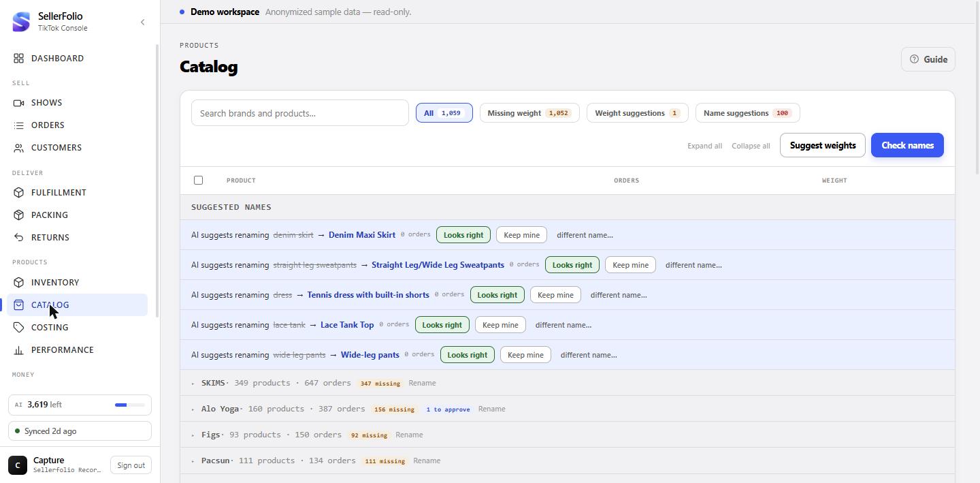Keep mine for wide leg pants

tap(525, 355)
